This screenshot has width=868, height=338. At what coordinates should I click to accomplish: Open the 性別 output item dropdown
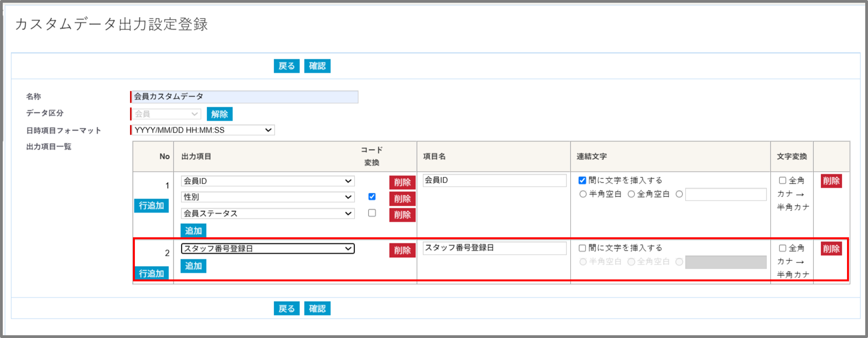coord(268,197)
